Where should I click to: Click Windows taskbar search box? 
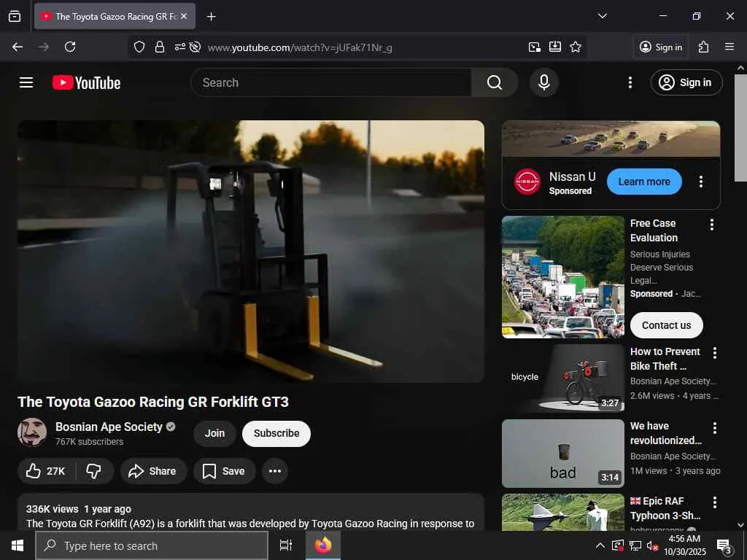pos(152,545)
